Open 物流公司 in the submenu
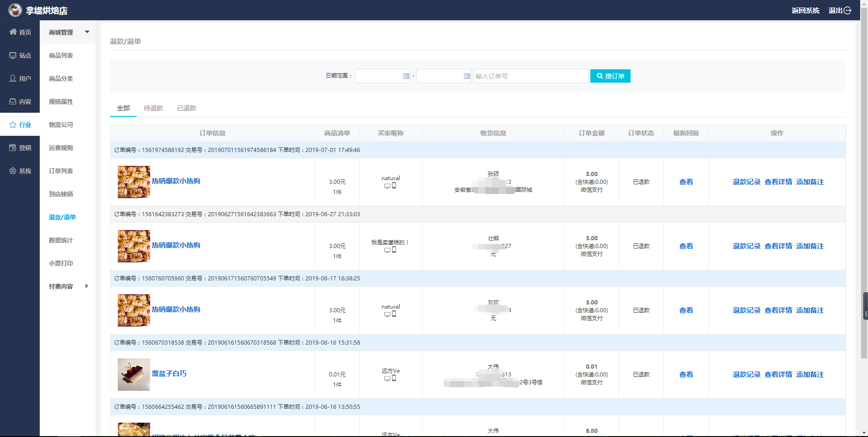Image resolution: width=868 pixels, height=437 pixels. click(x=61, y=125)
